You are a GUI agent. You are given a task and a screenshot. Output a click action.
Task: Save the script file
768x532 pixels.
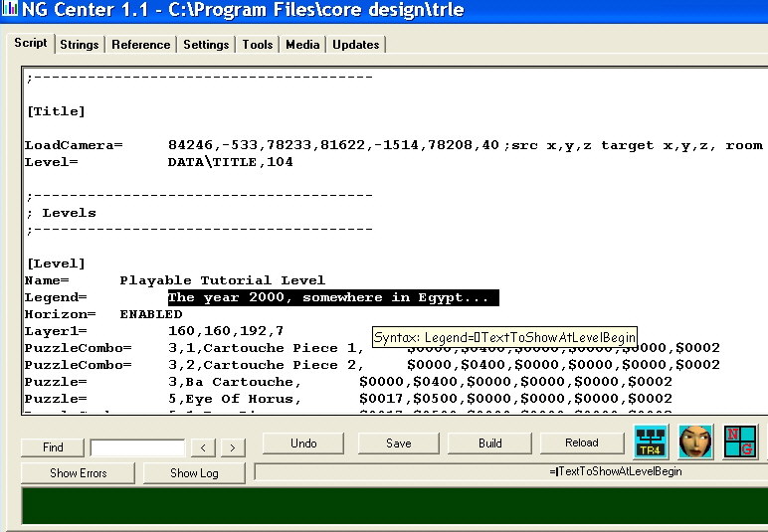[398, 443]
